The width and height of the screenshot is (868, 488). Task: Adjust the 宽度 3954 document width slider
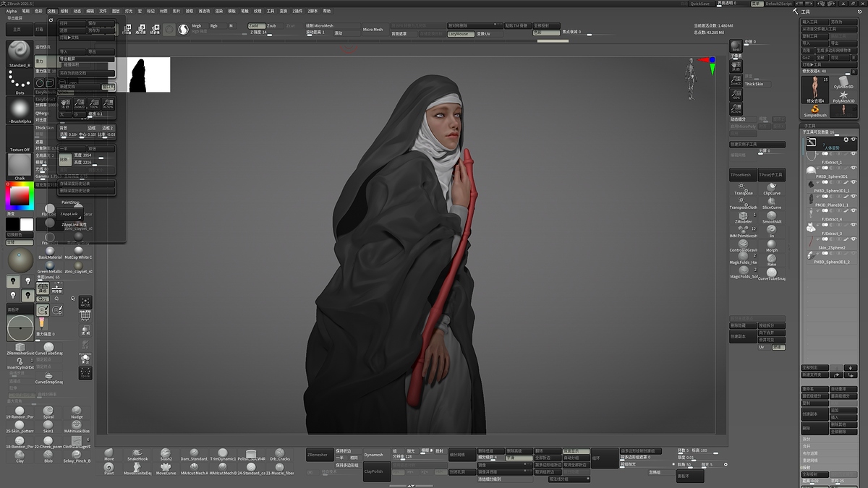tap(94, 155)
